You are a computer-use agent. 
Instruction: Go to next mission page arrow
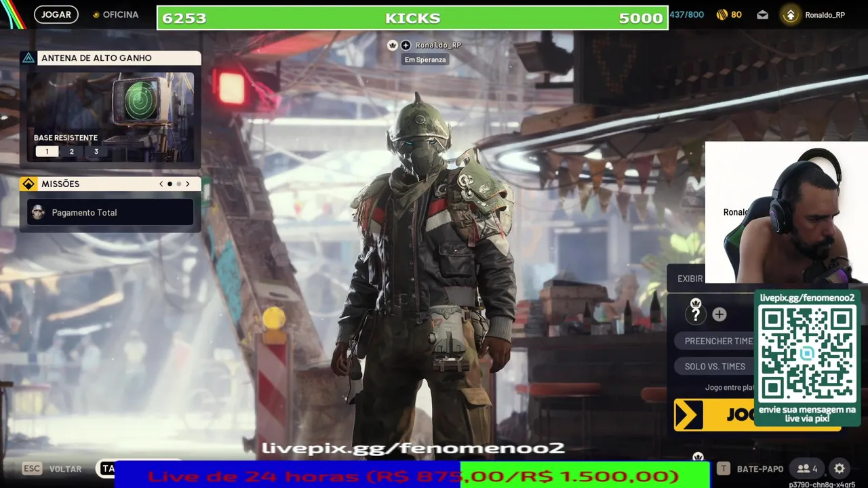(x=188, y=184)
